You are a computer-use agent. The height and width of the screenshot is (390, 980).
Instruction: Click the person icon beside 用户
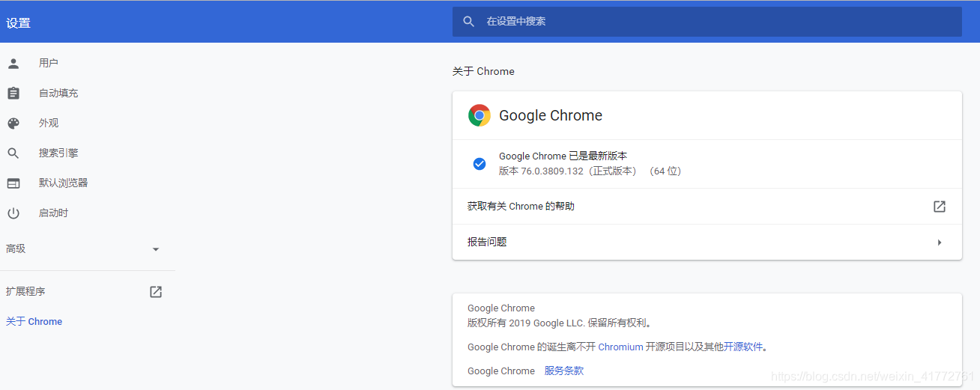(x=13, y=64)
